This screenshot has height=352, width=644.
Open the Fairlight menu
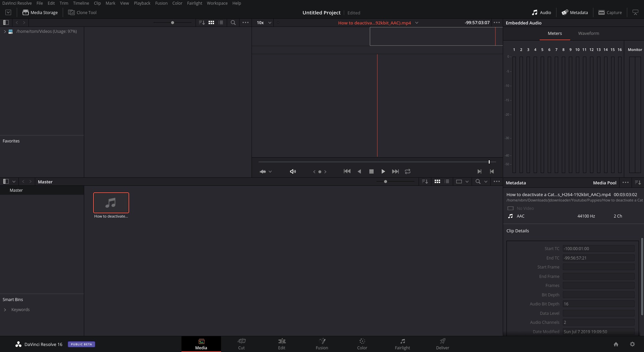[x=195, y=3]
